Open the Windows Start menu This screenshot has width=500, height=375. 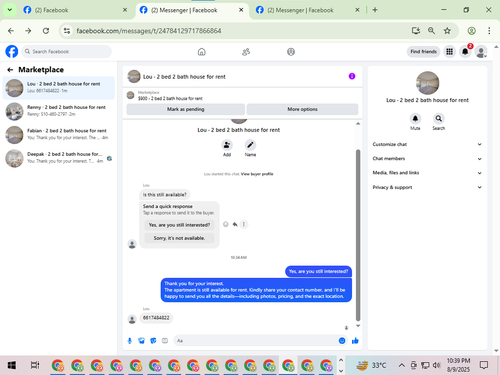coord(12,365)
